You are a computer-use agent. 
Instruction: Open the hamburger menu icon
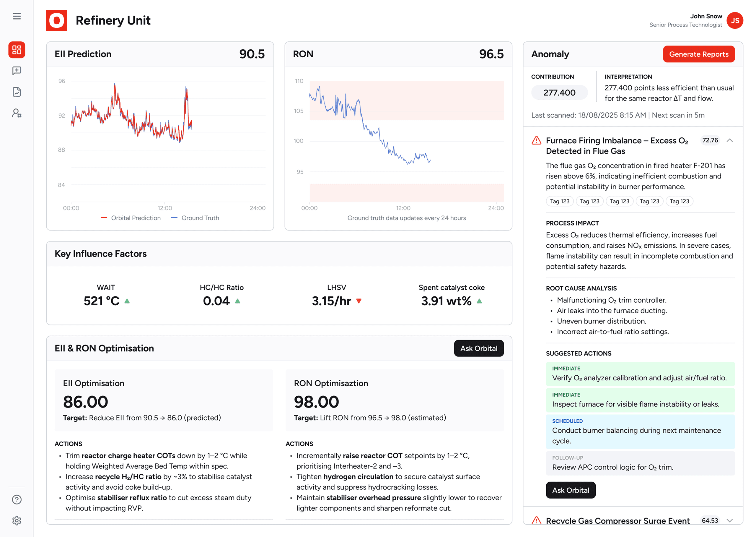click(17, 16)
